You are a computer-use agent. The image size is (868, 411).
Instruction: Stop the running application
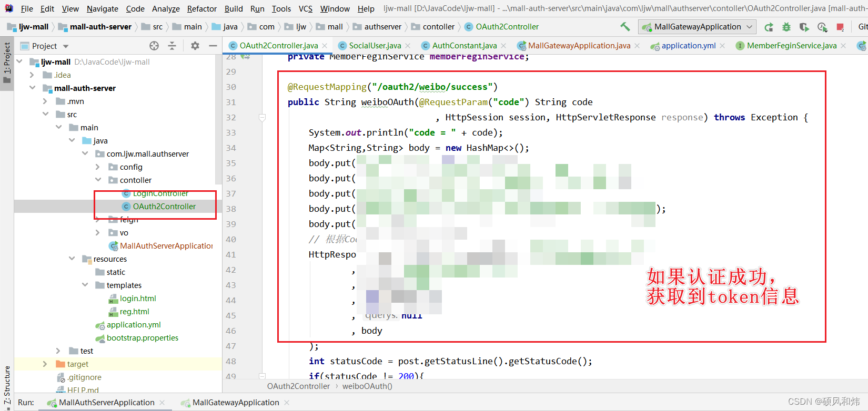coord(840,27)
